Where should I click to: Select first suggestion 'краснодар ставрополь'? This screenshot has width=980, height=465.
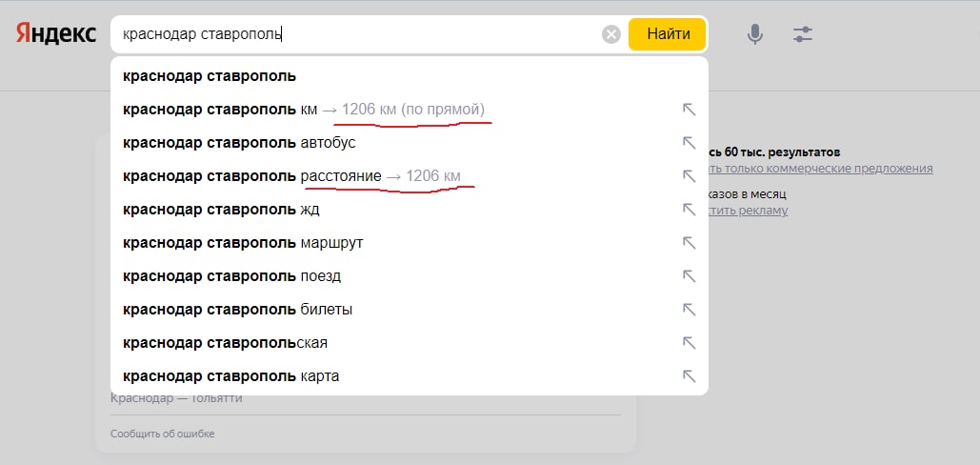click(x=210, y=76)
